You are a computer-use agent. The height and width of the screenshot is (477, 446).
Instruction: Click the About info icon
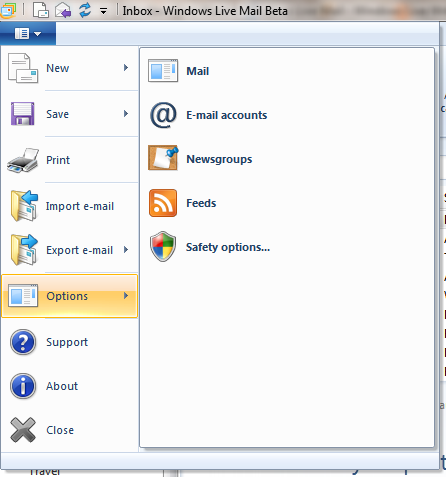23,386
